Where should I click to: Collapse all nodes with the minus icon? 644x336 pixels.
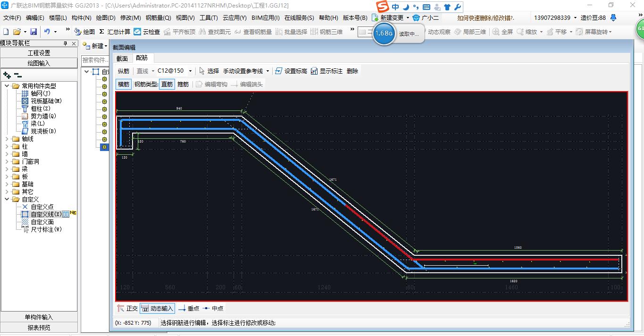click(17, 75)
